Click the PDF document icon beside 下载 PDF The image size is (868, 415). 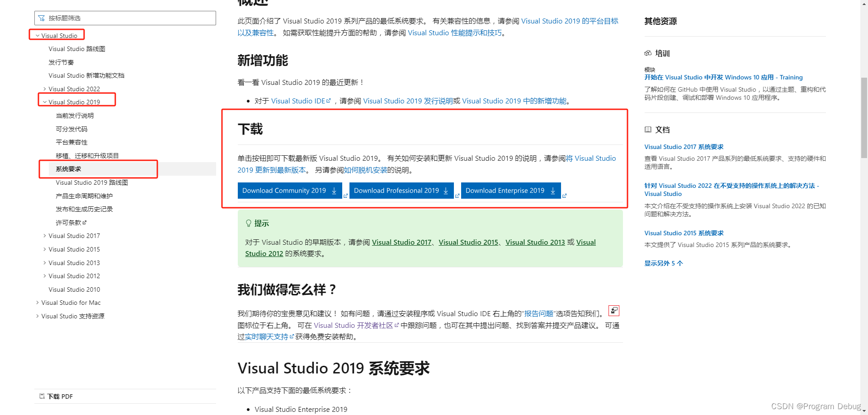point(42,396)
